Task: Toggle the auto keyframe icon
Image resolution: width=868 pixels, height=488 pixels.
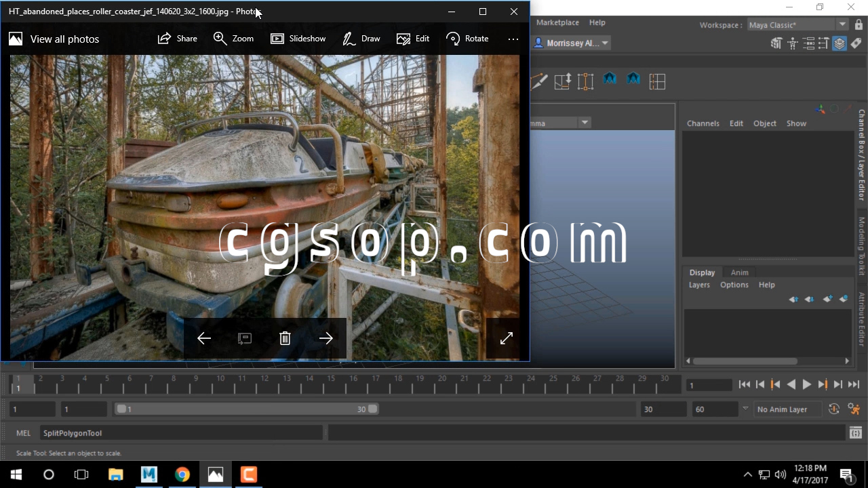Action: click(834, 409)
